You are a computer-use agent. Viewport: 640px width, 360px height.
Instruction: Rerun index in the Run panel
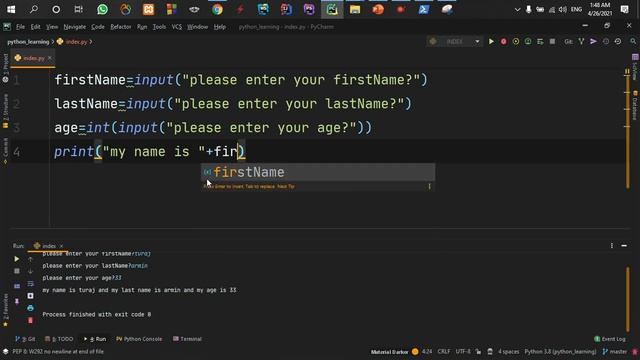pos(17,259)
